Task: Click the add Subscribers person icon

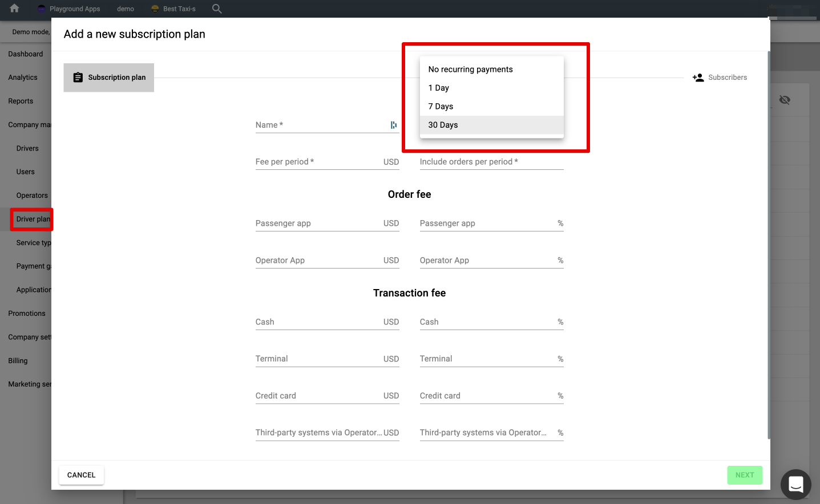Action: (x=698, y=78)
